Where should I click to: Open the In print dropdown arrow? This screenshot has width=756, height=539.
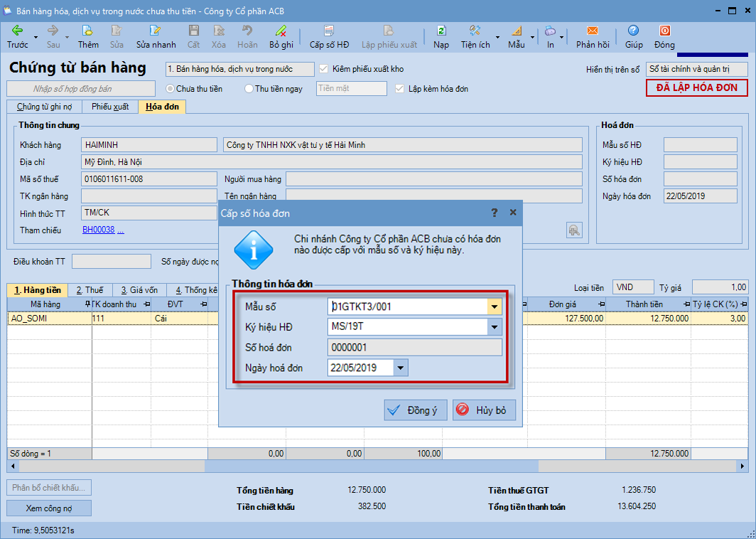(562, 38)
